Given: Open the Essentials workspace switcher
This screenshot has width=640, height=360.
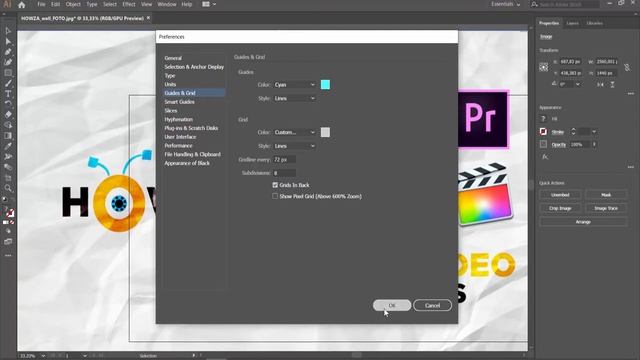Looking at the screenshot, I should (x=506, y=4).
